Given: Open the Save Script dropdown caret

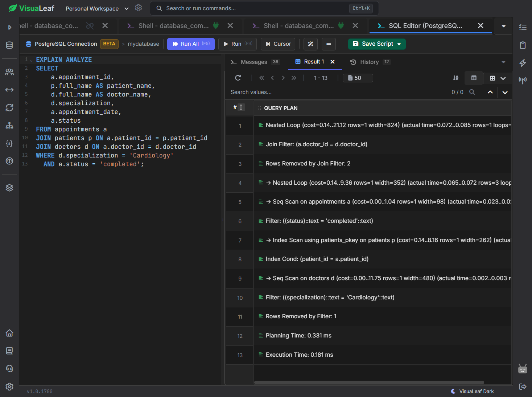Looking at the screenshot, I should click(399, 44).
